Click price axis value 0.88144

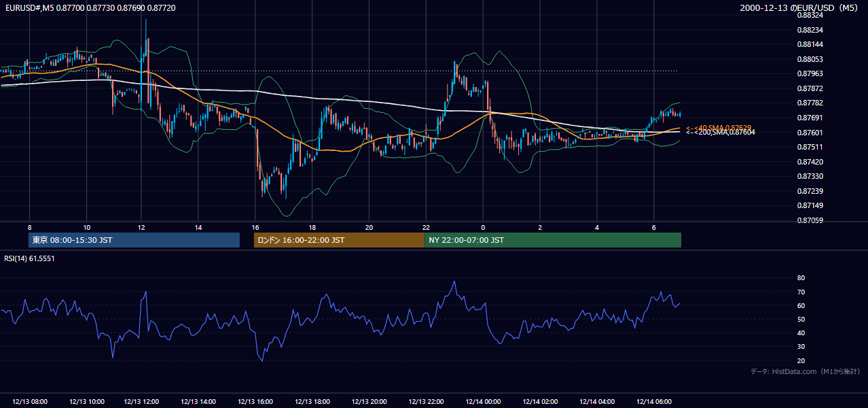[810, 45]
